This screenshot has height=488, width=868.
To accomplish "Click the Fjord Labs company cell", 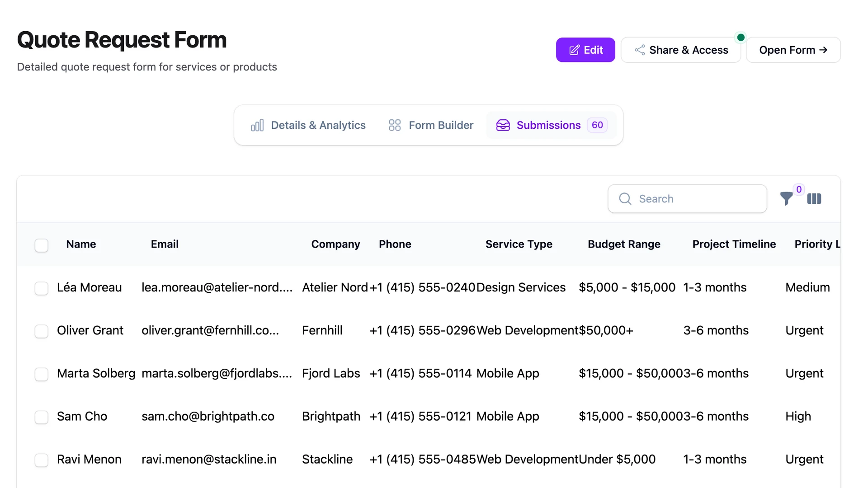I will (331, 373).
